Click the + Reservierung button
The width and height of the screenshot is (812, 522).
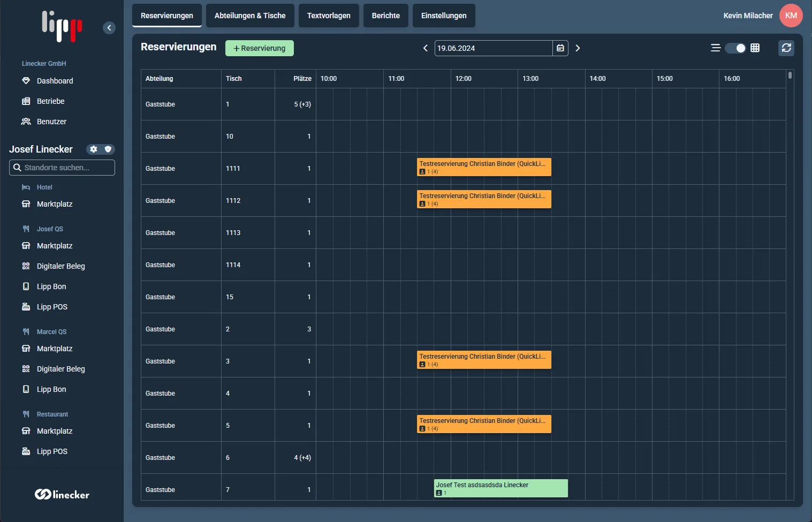coord(260,48)
